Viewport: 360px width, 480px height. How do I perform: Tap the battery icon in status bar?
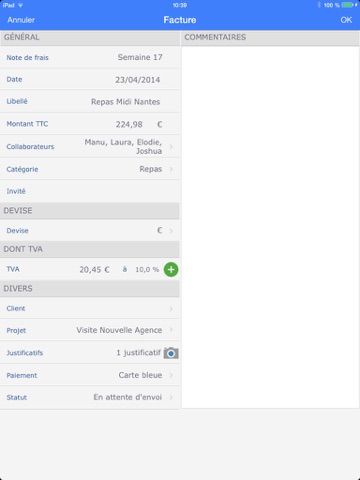point(349,5)
